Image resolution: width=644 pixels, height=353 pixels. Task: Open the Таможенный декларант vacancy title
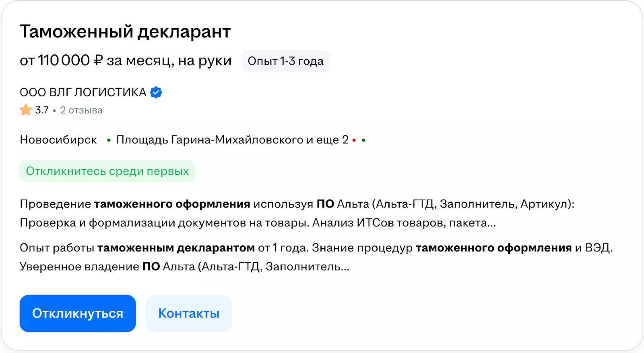[125, 32]
